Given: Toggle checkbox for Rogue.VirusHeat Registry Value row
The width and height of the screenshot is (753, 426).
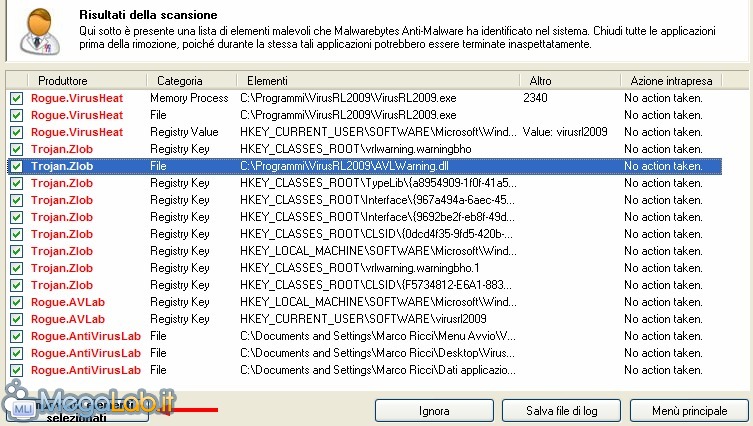Looking at the screenshot, I should click(x=16, y=133).
